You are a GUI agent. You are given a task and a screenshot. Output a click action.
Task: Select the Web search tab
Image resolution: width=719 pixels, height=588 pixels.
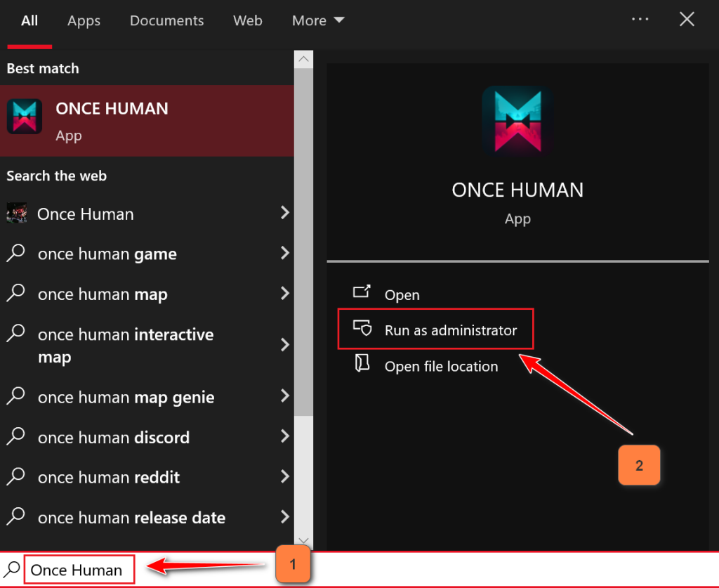[248, 20]
